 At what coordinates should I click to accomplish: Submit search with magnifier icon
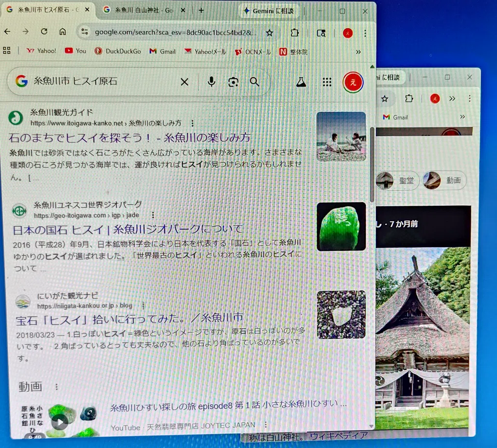[254, 82]
